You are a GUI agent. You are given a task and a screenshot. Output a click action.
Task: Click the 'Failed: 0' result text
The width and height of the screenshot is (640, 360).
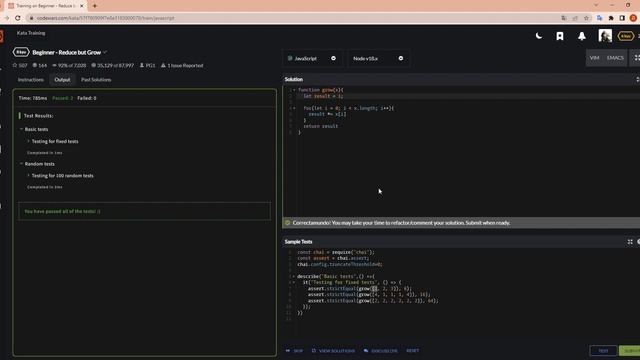click(x=87, y=98)
